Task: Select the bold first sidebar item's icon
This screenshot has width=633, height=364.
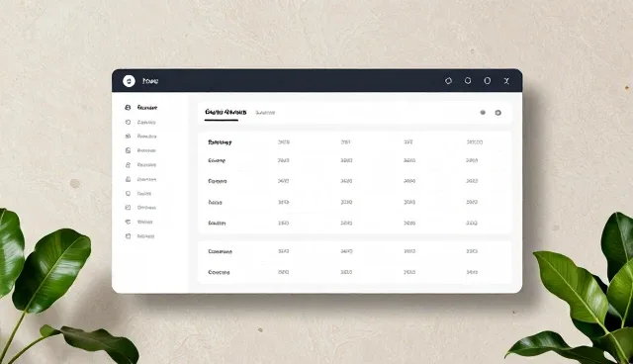Action: click(x=128, y=108)
